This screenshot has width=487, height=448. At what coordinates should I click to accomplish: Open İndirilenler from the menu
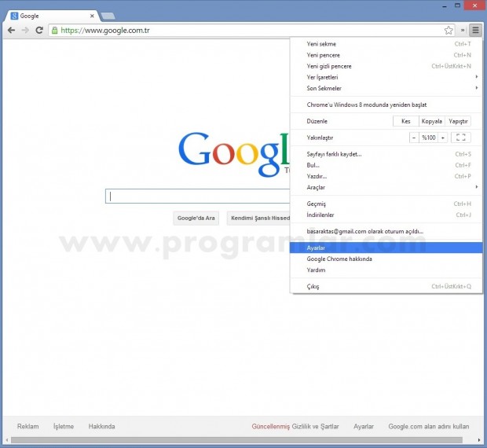386,215
